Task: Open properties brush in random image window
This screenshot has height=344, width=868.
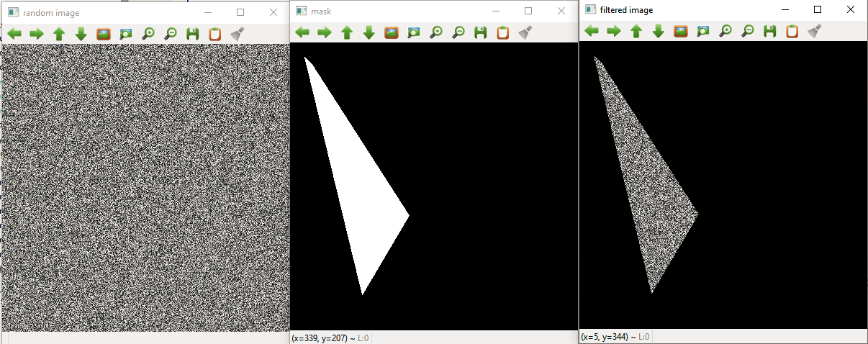Action: (x=237, y=33)
